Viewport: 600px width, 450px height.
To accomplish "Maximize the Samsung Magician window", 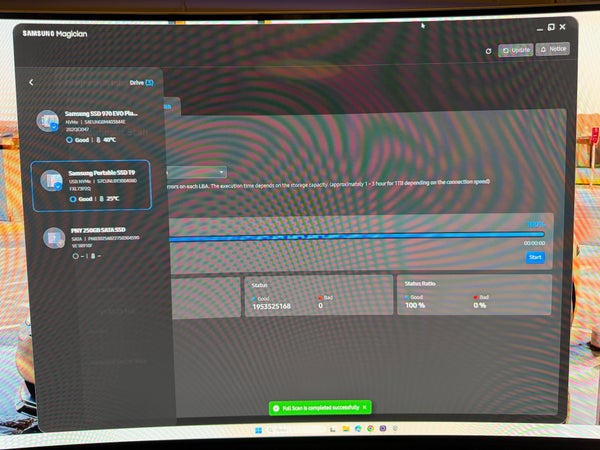I will [551, 27].
